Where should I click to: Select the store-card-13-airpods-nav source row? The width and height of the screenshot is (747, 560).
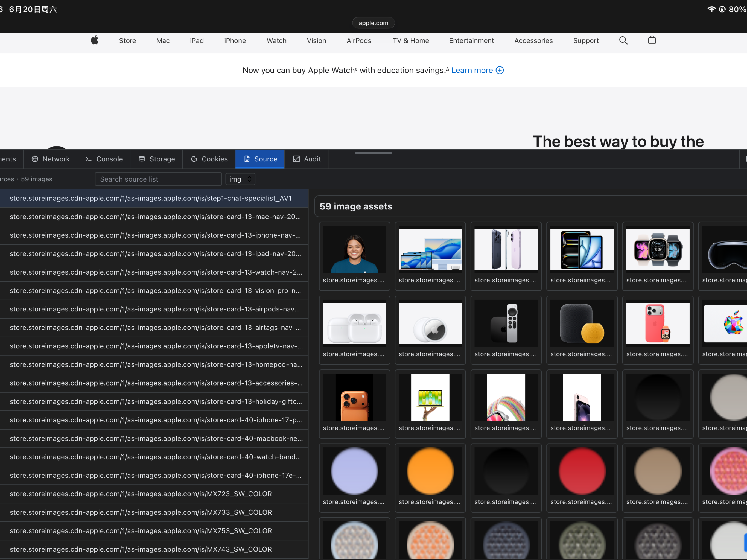tap(154, 309)
